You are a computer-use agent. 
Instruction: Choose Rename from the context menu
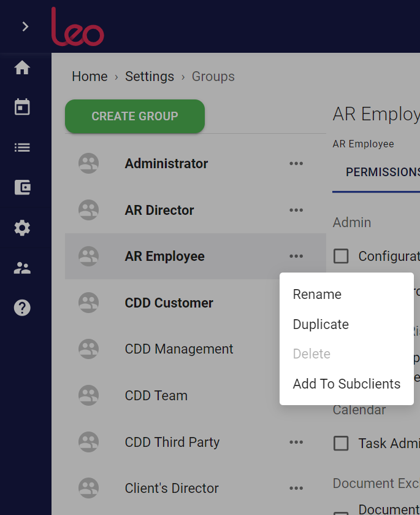[x=346, y=294]
